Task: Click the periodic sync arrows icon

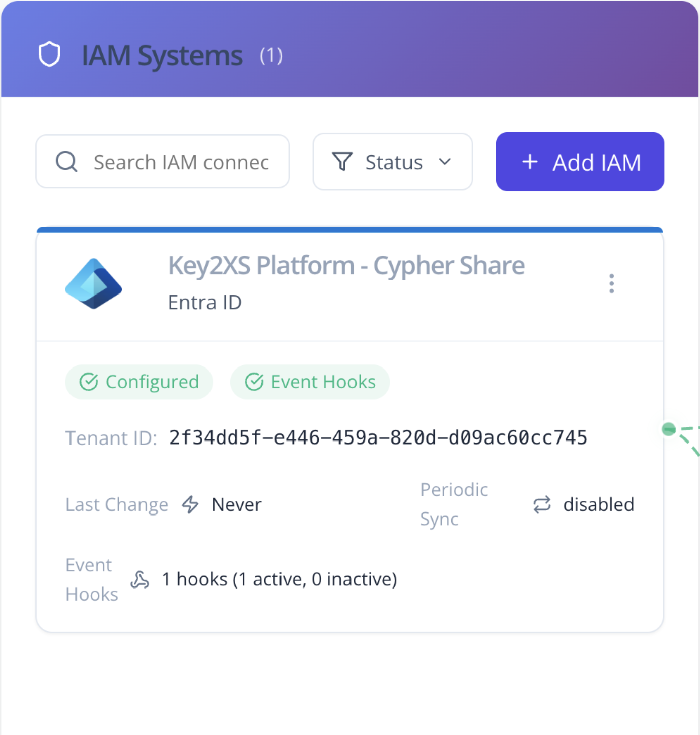Action: tap(542, 504)
